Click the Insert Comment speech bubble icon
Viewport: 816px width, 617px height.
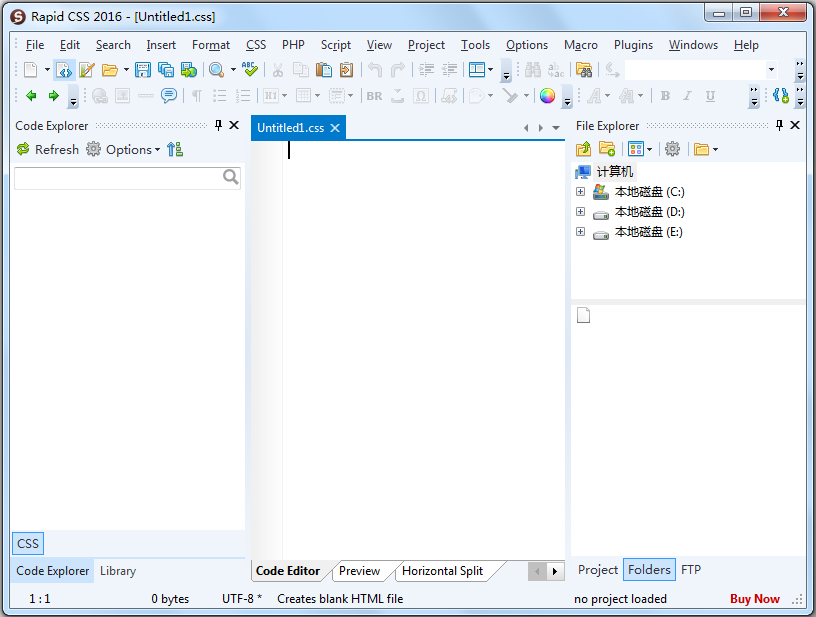coord(169,95)
